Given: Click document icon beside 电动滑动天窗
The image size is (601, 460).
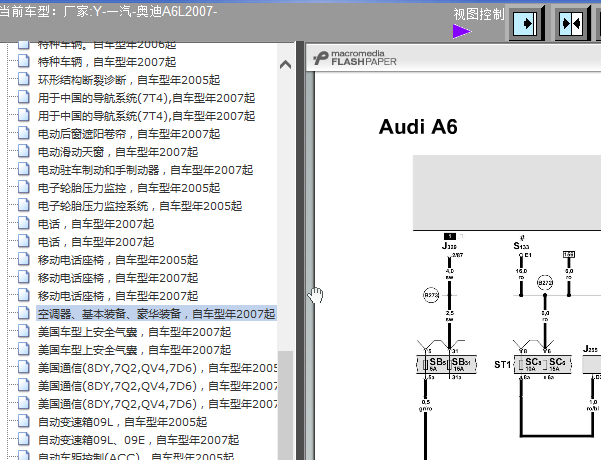Looking at the screenshot, I should (x=23, y=151).
